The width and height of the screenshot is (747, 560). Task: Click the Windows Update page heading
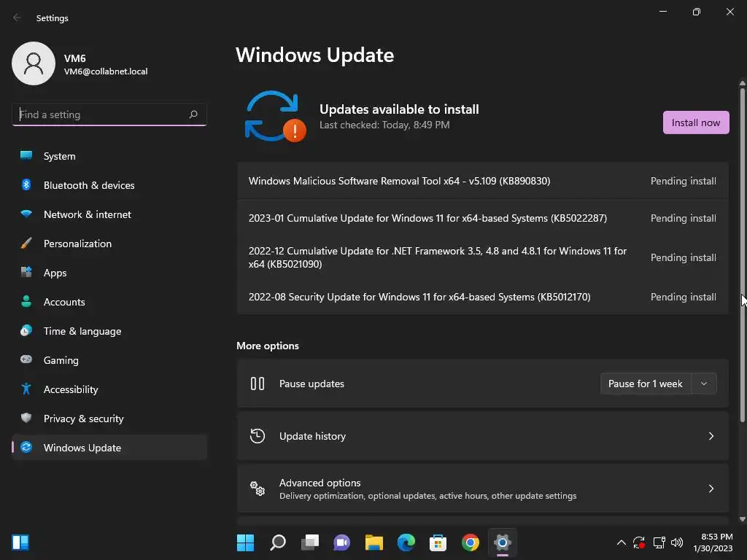[315, 55]
